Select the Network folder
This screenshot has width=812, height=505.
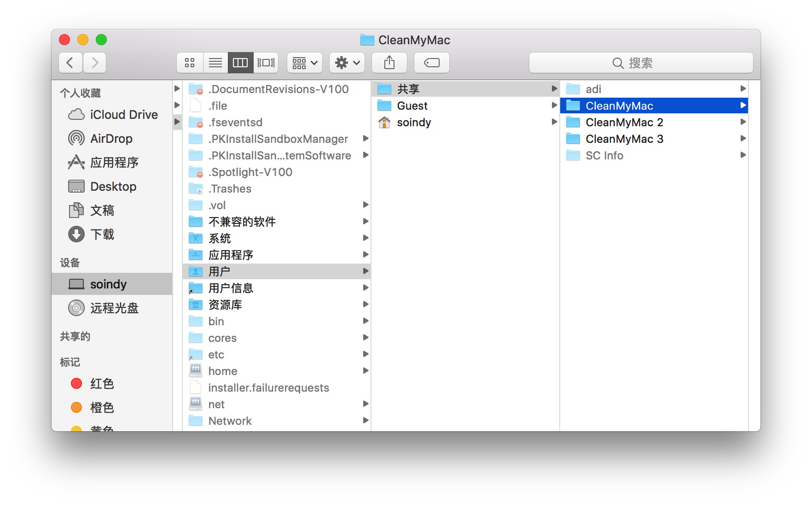click(276, 421)
